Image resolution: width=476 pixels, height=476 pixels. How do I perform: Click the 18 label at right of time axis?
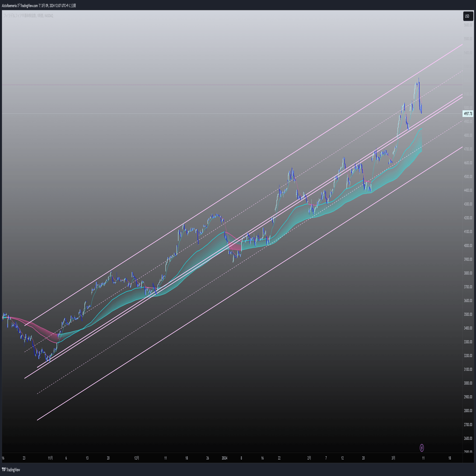(x=449, y=458)
